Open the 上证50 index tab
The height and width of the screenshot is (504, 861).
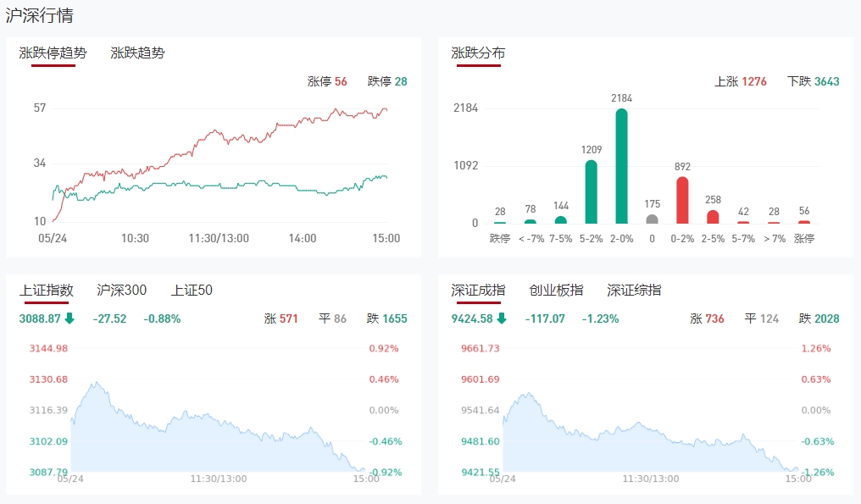[x=192, y=290]
